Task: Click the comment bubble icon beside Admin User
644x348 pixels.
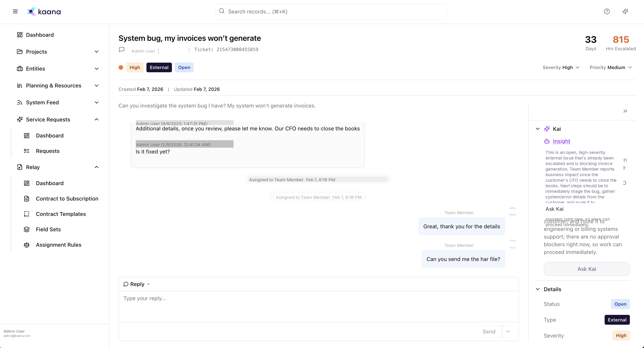Action: tap(122, 50)
